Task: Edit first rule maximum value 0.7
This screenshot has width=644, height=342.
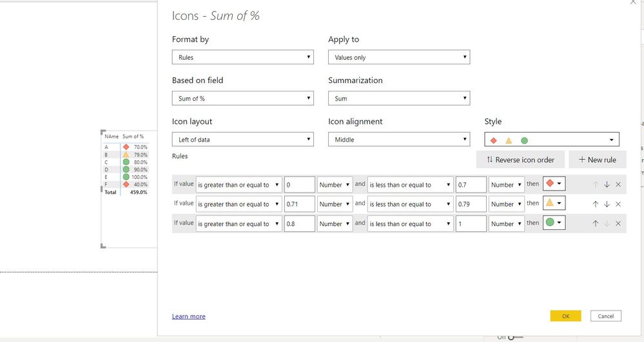Action: 471,185
